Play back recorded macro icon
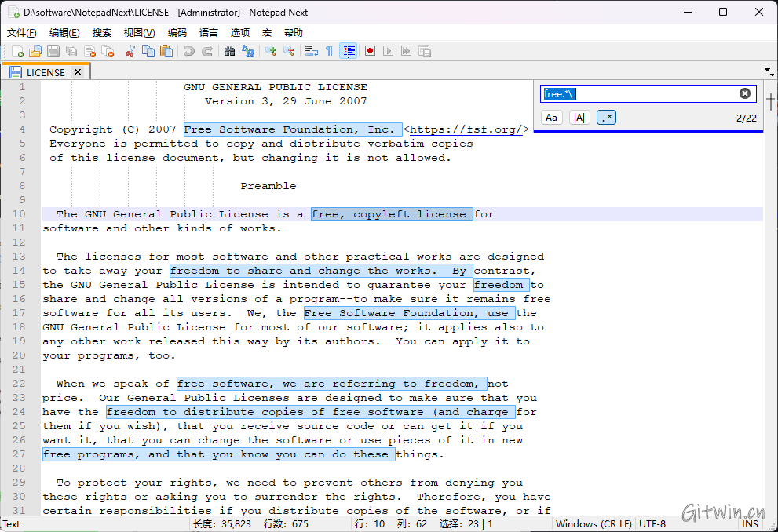The height and width of the screenshot is (532, 778). pyautogui.click(x=388, y=51)
